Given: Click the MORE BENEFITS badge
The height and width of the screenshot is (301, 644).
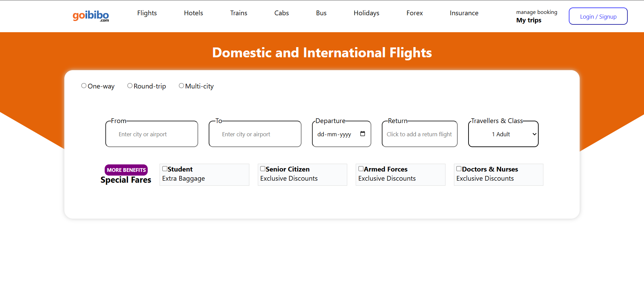Looking at the screenshot, I should (126, 170).
